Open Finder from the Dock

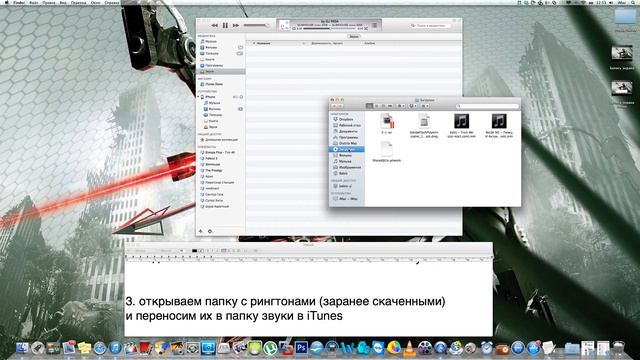pos(22,348)
